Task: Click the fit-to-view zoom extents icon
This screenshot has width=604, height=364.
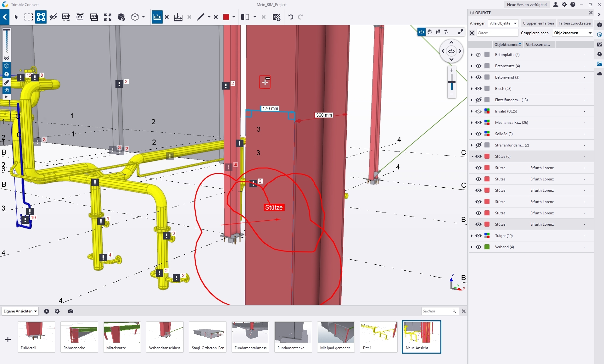Action: 108,17
